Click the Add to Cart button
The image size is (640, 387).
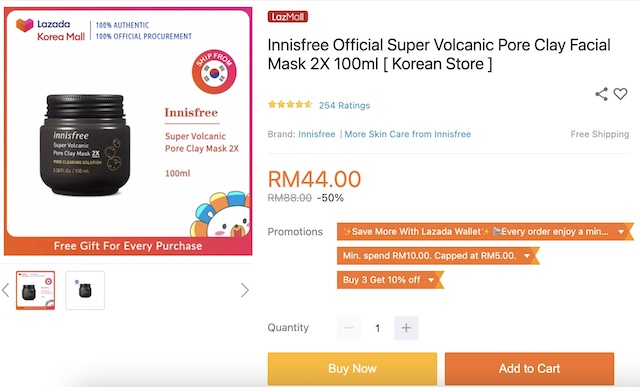point(529,369)
